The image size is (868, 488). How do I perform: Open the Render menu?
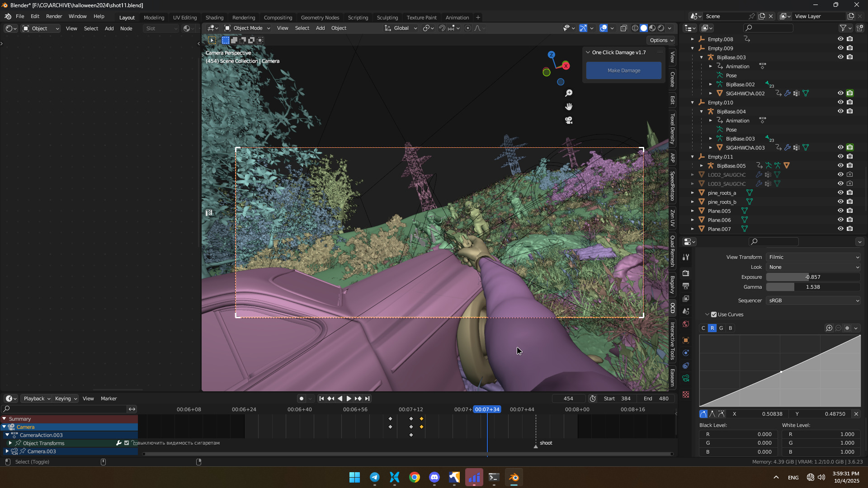(54, 16)
